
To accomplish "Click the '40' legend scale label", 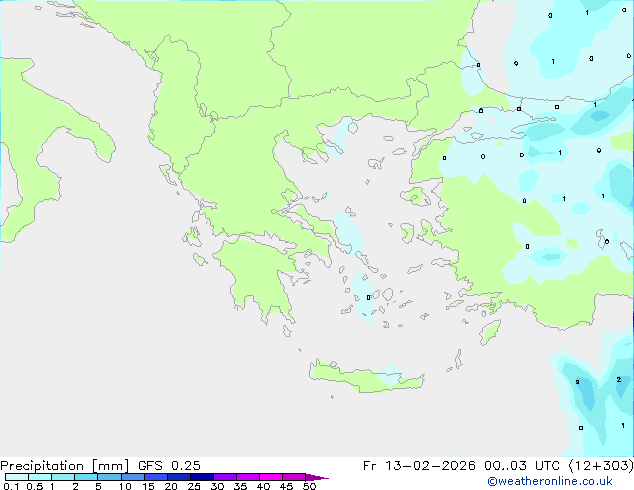I will [264, 486].
